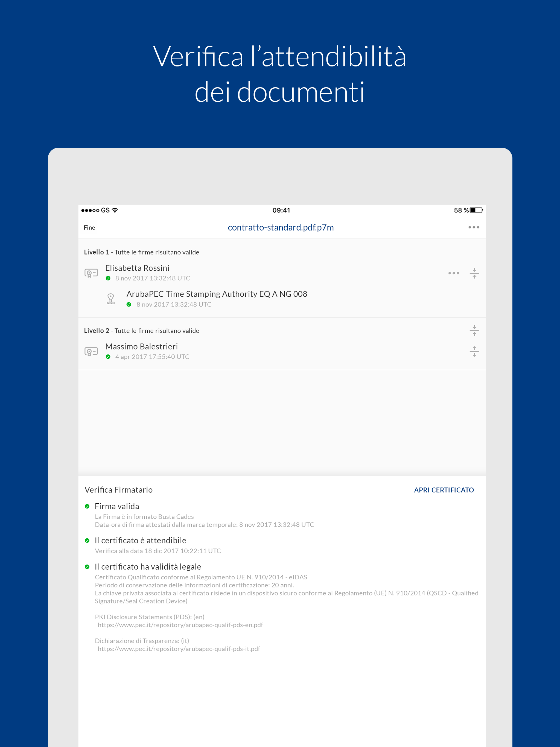Click Elisabetta Rossini certificate icon
Screen dimensions: 560x747
point(91,273)
